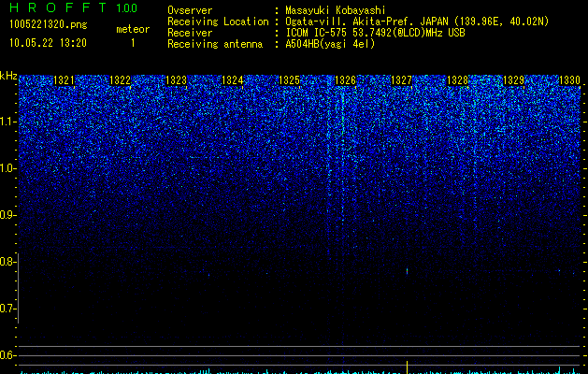
Task: Click the 0.8 kHz axis label
Action: (x=7, y=262)
